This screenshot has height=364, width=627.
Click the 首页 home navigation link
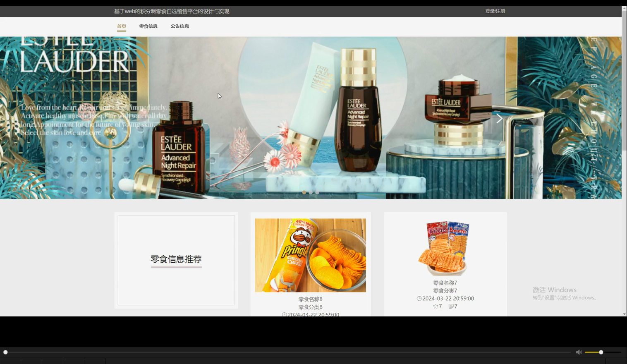[x=121, y=26]
